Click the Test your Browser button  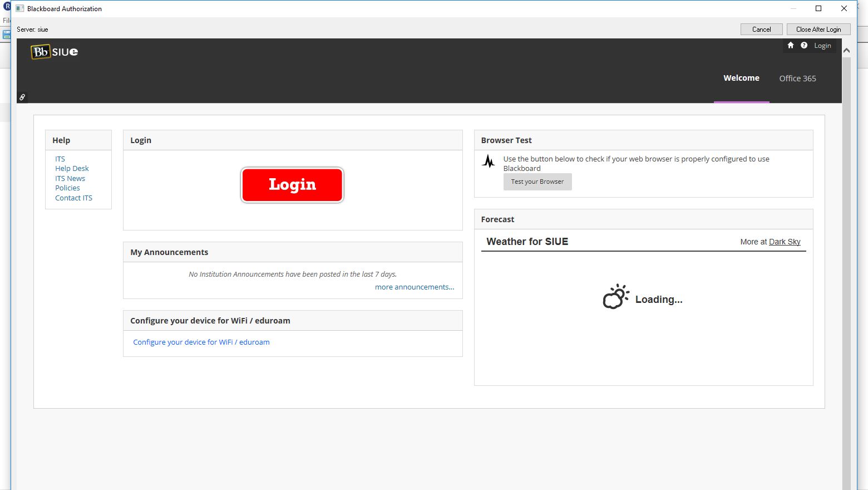(537, 182)
